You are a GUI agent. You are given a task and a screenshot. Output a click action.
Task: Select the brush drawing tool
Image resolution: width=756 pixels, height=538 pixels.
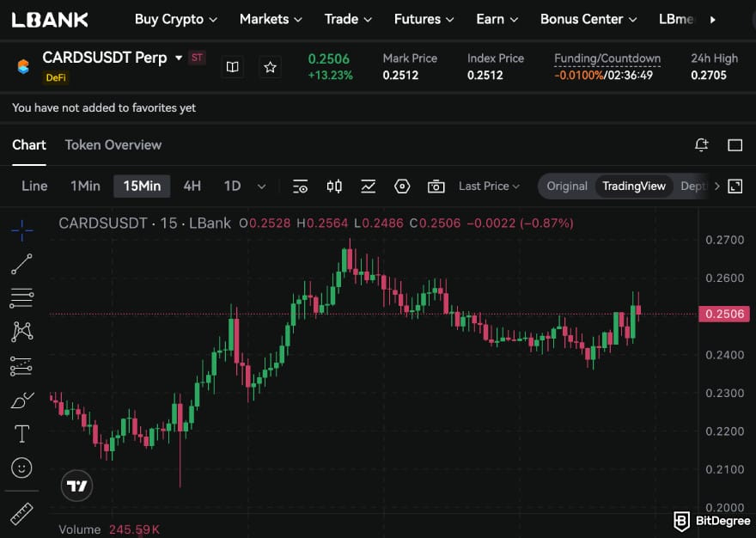22,400
